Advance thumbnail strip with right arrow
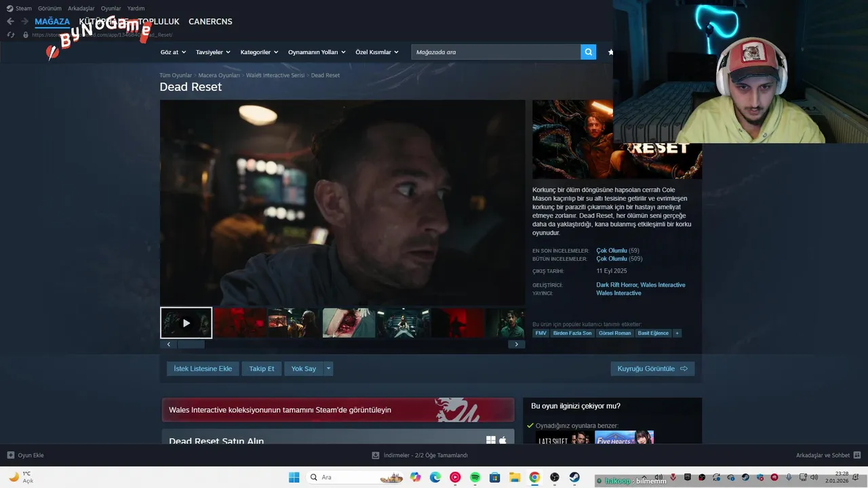This screenshot has width=868, height=488. point(516,344)
